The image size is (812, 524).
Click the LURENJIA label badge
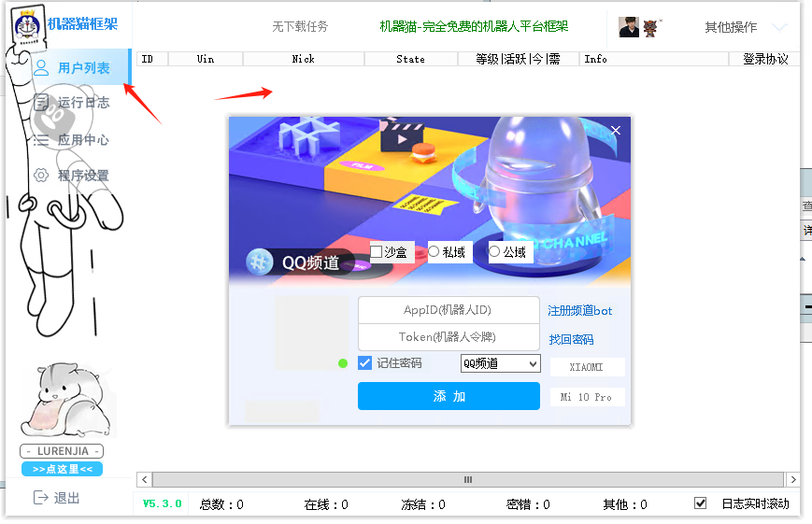point(62,451)
